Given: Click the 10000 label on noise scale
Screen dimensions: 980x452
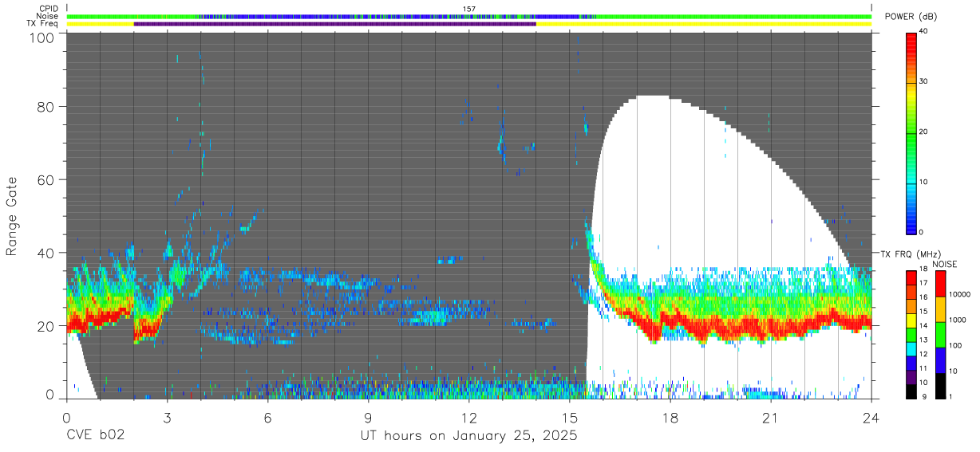Looking at the screenshot, I should (962, 294).
